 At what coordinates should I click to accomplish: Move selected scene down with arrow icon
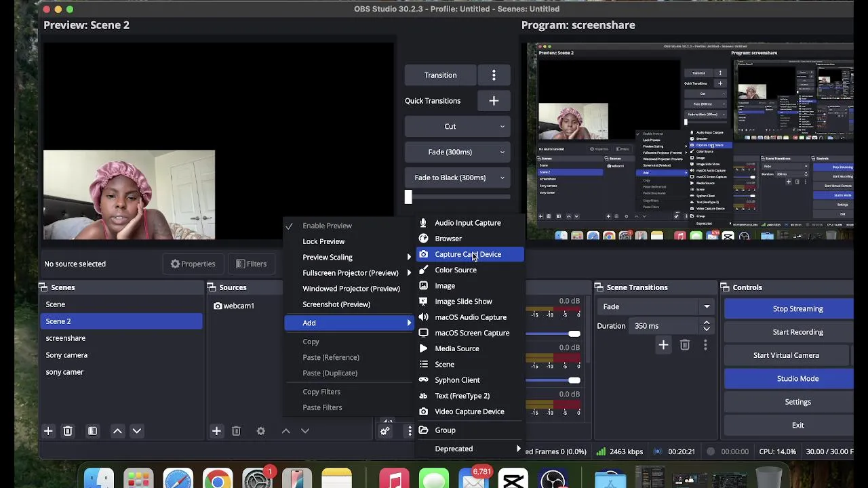136,431
